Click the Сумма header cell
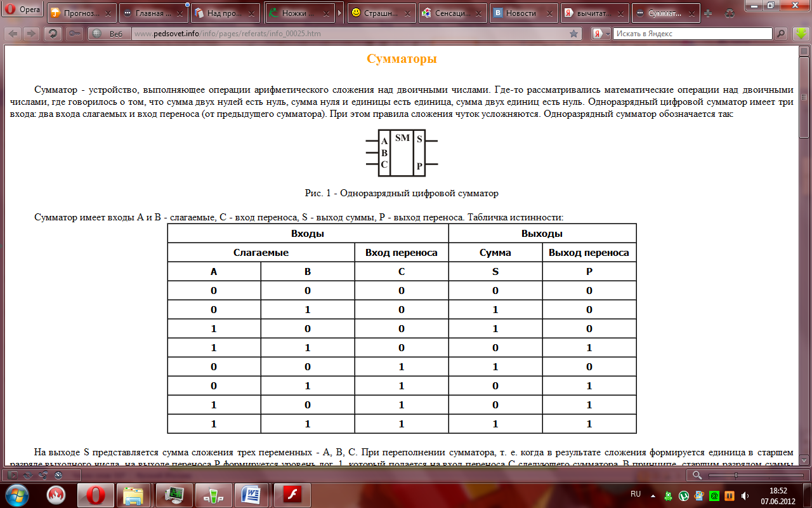The height and width of the screenshot is (508, 812). [x=495, y=253]
